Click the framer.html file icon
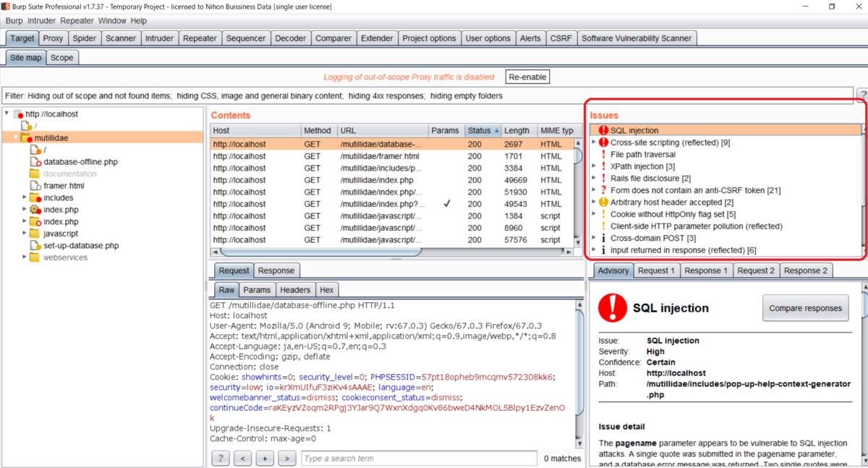 pos(35,186)
